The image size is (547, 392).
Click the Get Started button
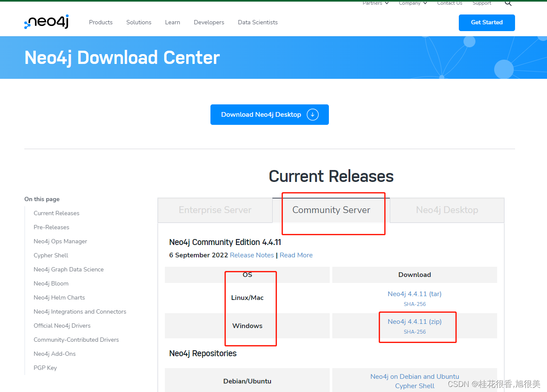coord(487,23)
